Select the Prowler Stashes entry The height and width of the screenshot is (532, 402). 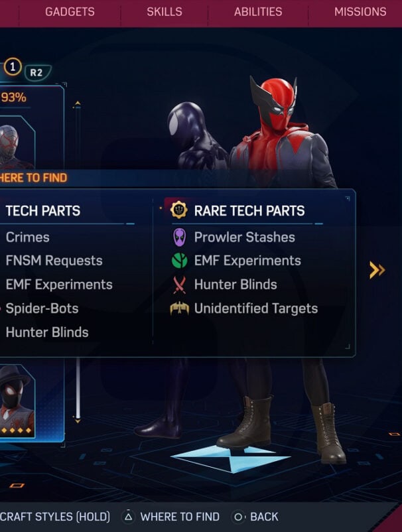pos(245,237)
